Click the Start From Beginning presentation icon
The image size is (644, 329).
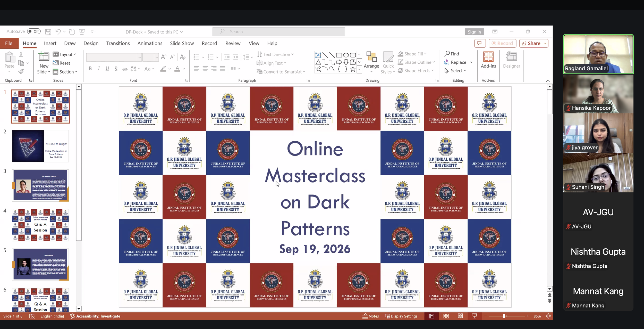click(x=82, y=32)
